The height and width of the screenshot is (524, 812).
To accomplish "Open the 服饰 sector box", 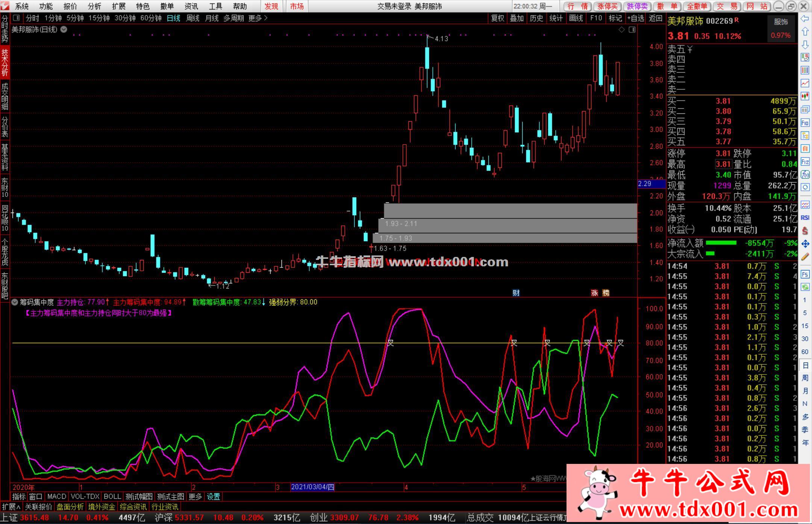I will (x=781, y=28).
